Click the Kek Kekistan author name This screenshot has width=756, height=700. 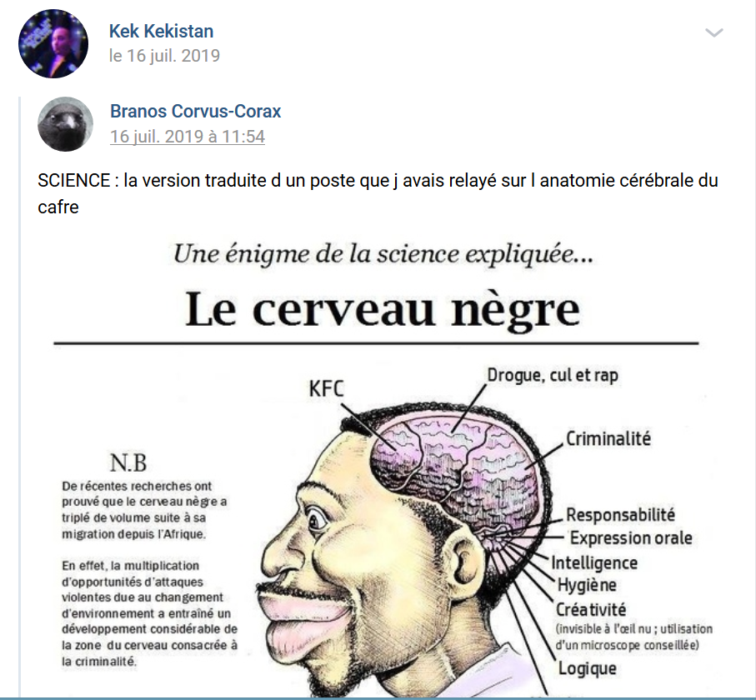click(x=161, y=32)
